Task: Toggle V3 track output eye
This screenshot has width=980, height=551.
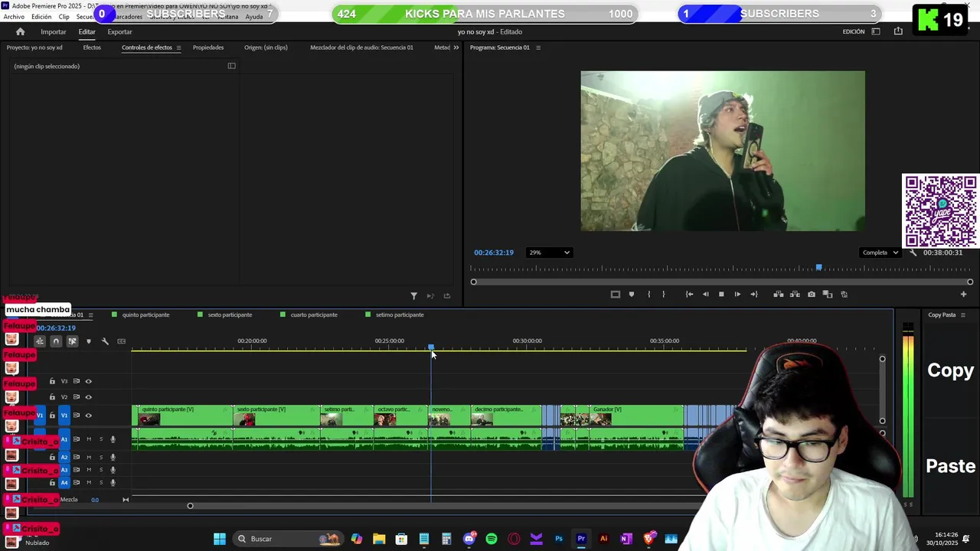Action: coord(88,381)
